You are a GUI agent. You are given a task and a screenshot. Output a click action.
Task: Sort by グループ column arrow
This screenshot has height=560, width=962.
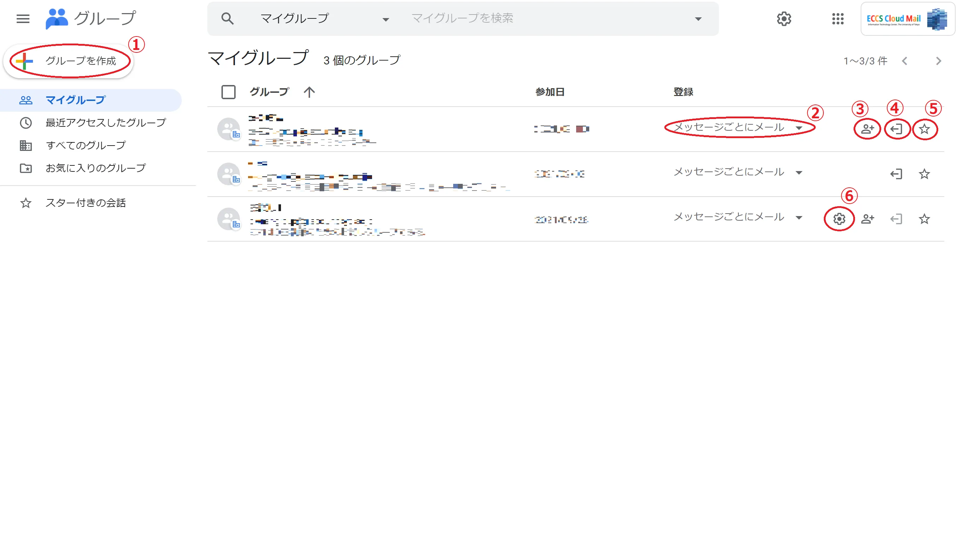coord(309,92)
